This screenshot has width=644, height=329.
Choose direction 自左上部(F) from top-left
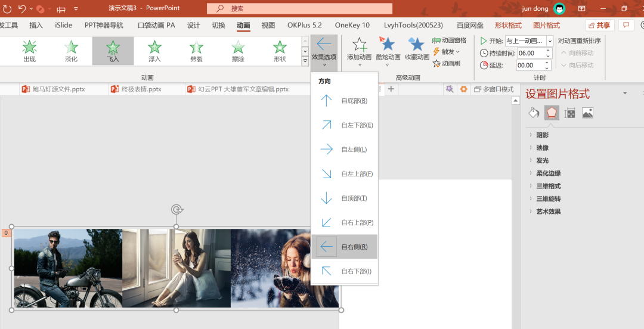344,174
